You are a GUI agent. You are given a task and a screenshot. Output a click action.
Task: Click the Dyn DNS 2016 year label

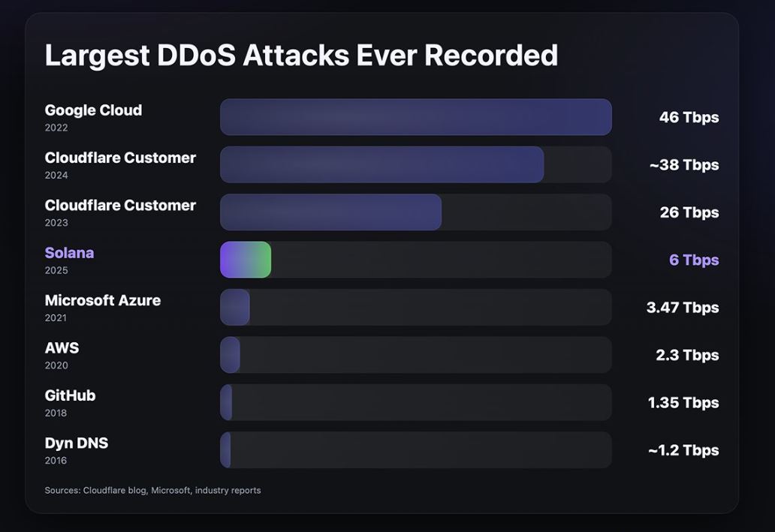click(56, 460)
